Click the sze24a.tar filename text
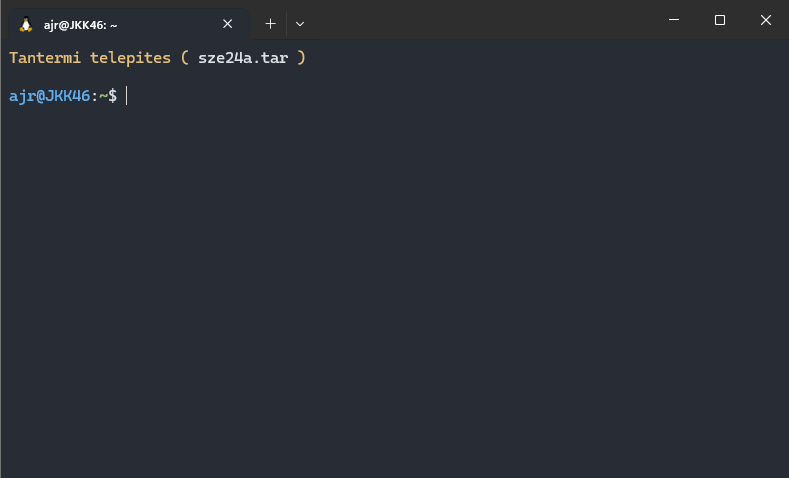 [x=243, y=58]
